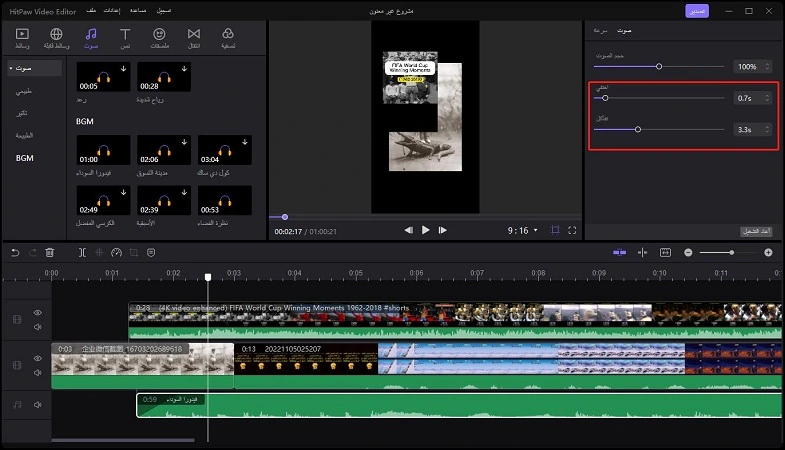
Task: Step back one frame in preview
Action: tap(409, 230)
